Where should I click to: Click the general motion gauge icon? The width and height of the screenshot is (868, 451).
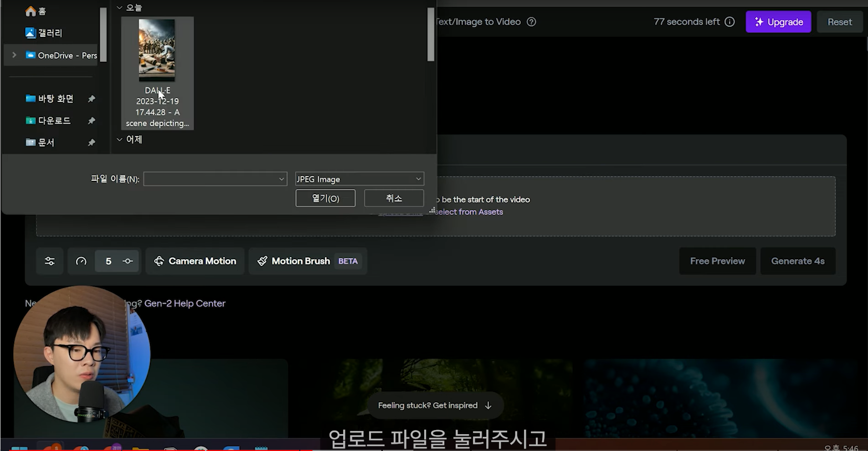click(81, 261)
